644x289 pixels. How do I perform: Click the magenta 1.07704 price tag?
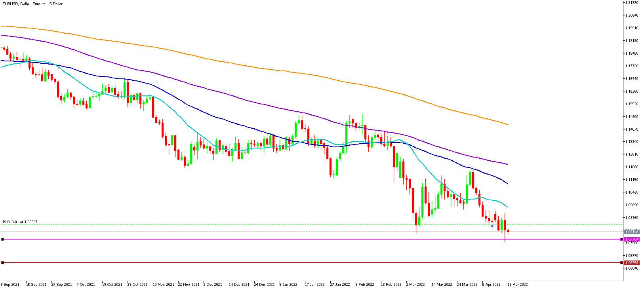(632, 240)
